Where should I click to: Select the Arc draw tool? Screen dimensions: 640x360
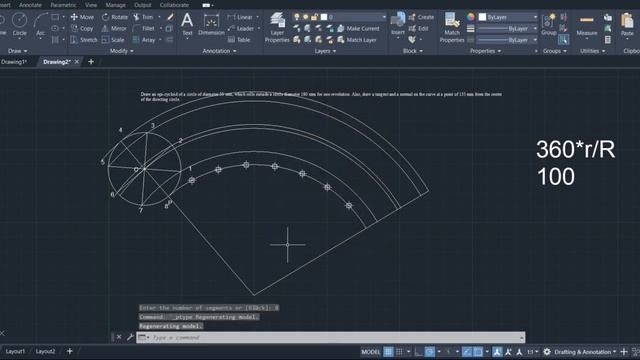40,24
